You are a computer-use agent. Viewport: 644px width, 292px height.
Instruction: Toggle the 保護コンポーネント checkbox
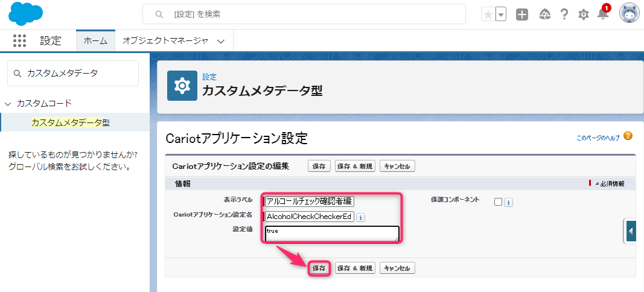tap(498, 202)
